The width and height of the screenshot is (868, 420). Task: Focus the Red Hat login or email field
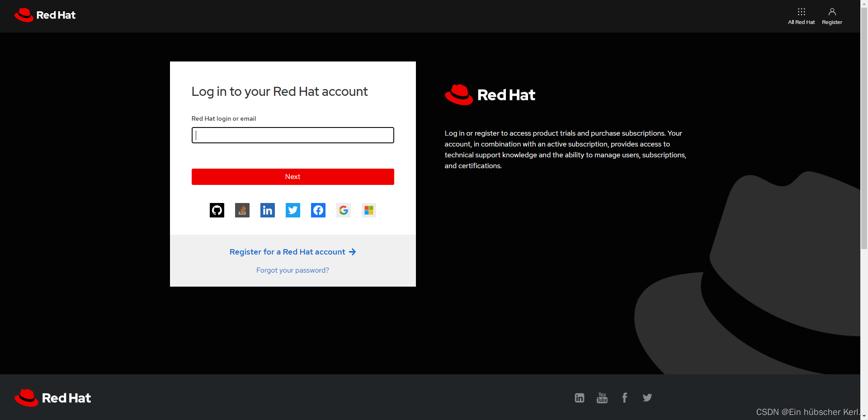293,135
